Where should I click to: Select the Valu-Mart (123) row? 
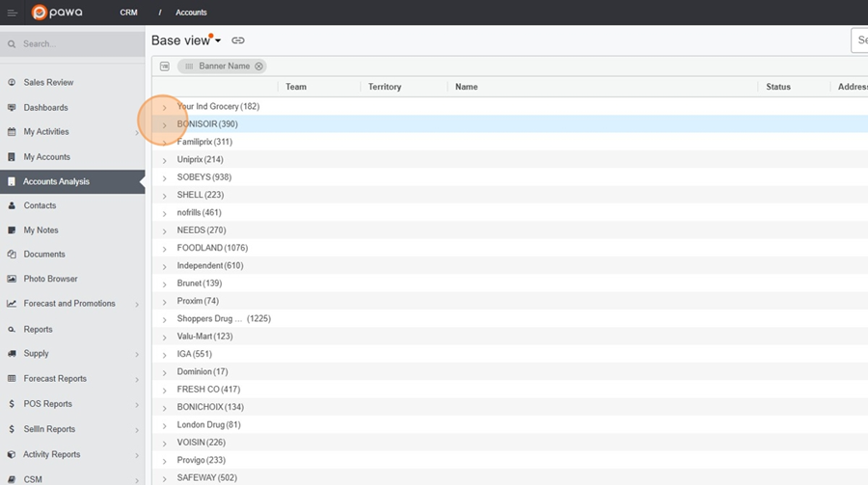pos(510,337)
